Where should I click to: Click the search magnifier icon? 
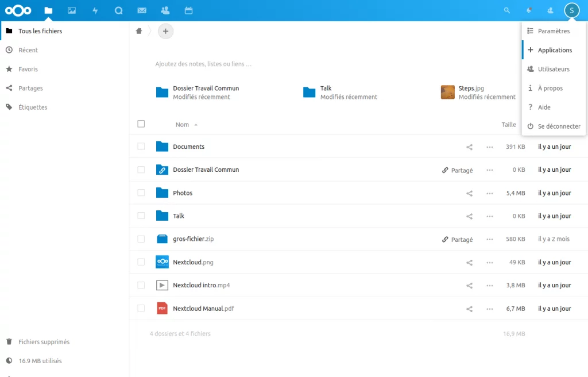[507, 10]
